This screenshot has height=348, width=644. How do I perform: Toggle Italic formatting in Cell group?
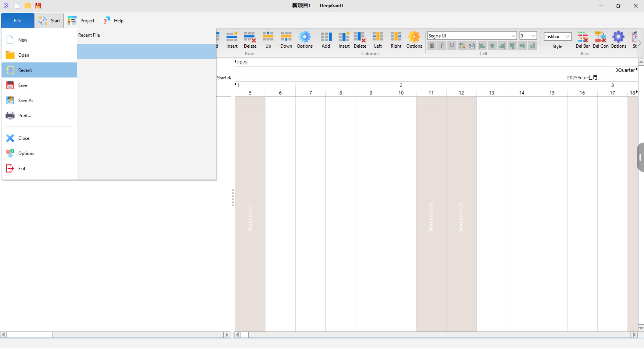(442, 46)
